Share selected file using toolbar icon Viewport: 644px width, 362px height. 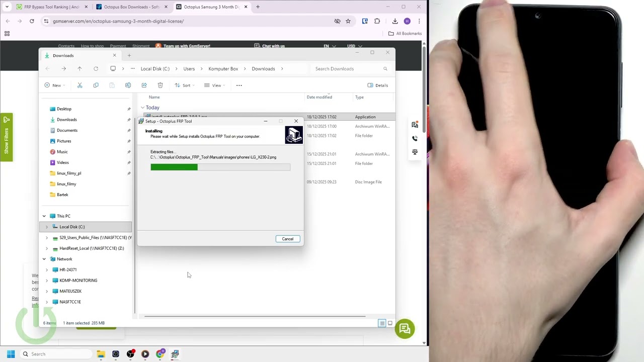pos(144,85)
